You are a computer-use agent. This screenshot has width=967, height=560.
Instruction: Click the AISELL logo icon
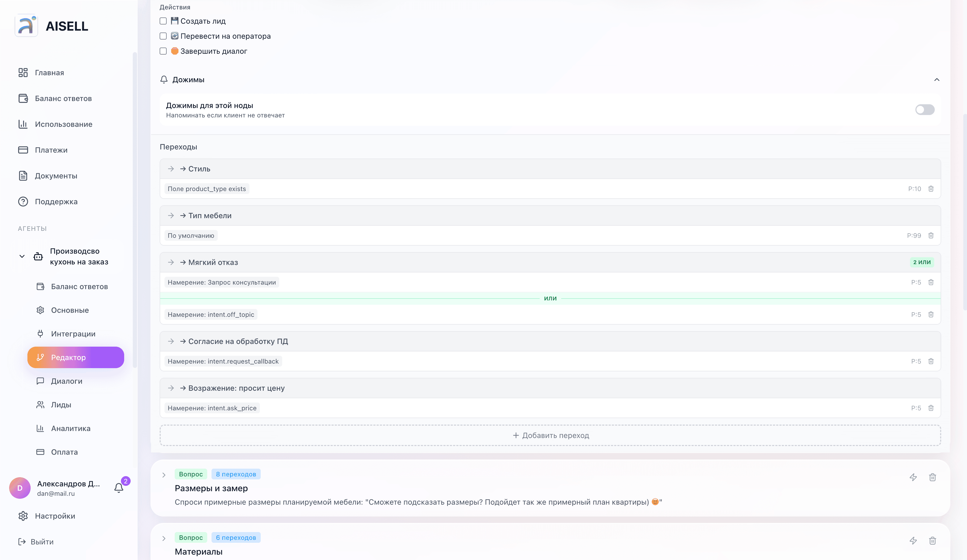[26, 26]
